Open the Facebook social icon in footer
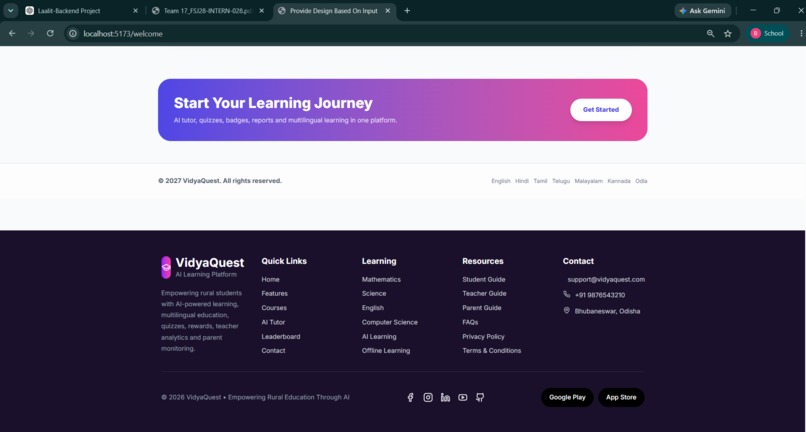Screen dimensions: 806x432 [410, 397]
